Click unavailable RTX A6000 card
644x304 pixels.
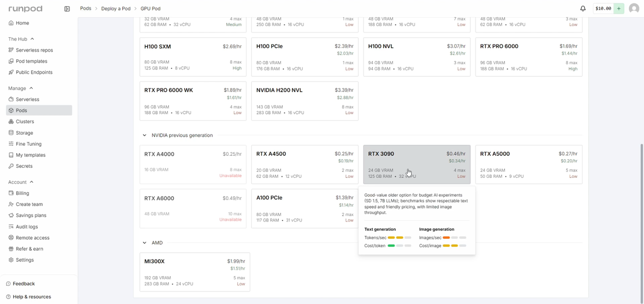(x=193, y=209)
